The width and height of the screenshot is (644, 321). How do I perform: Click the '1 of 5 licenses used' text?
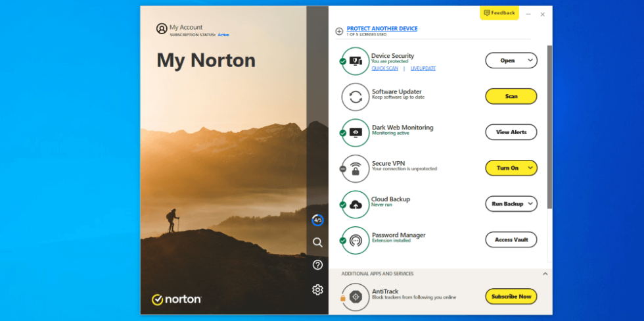367,34
